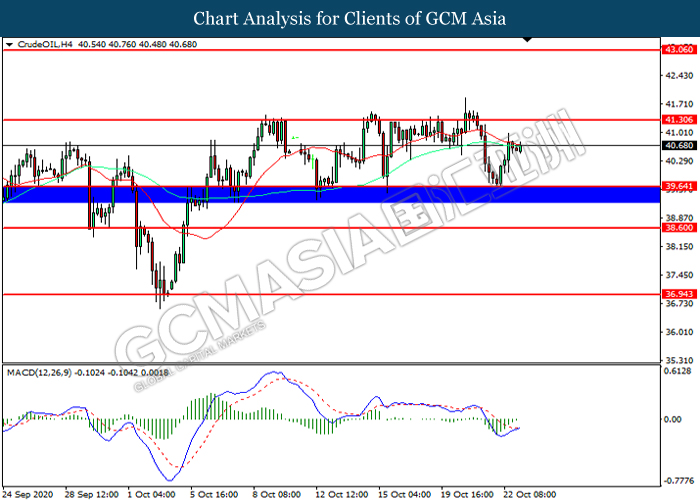700x500 pixels.
Task: Click the 24 Sep 2020 date label
Action: (28, 494)
